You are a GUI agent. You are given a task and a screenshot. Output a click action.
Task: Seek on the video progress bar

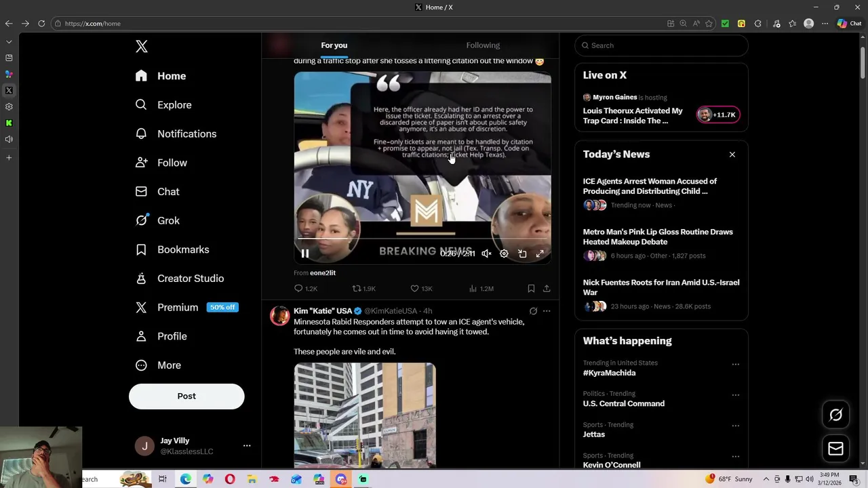pyautogui.click(x=422, y=239)
